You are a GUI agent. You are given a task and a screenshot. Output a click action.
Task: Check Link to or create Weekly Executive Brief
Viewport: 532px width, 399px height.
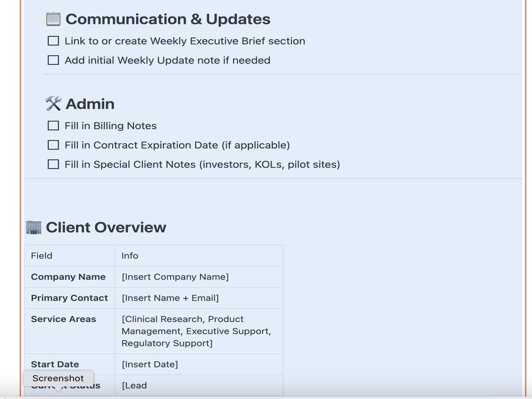[x=53, y=41]
